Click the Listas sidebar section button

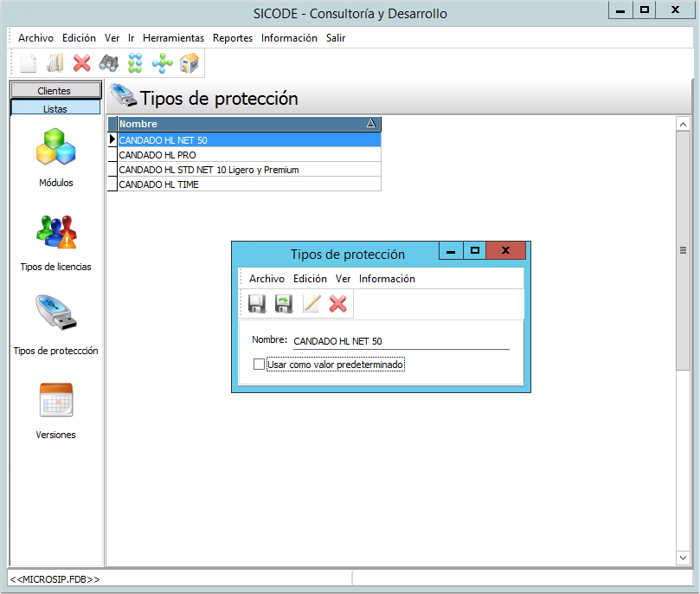[55, 109]
